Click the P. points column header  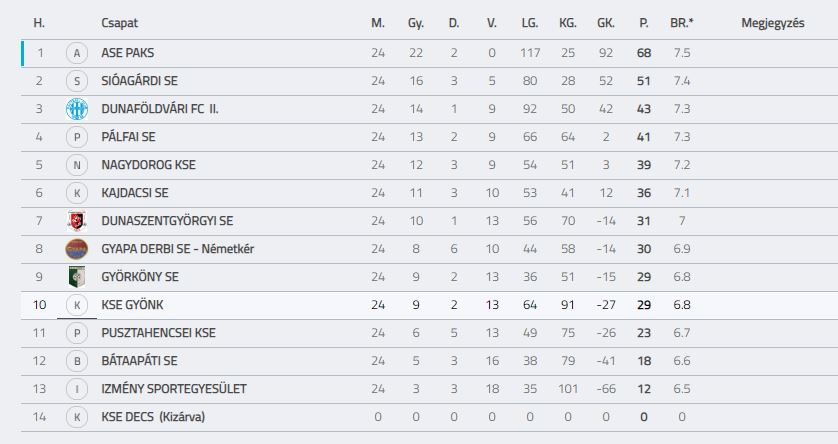click(x=643, y=23)
